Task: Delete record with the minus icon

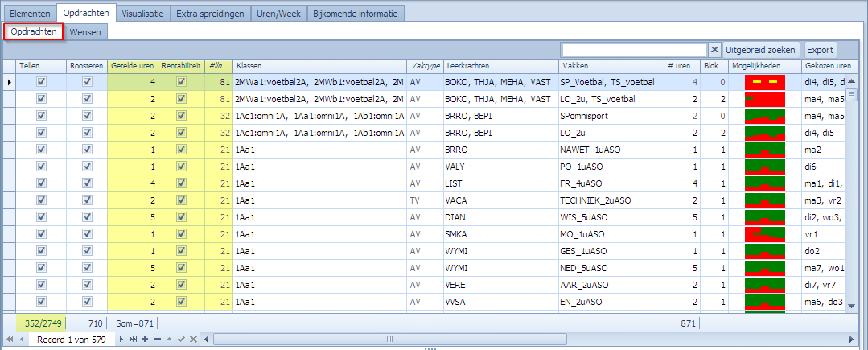Action: tap(157, 339)
